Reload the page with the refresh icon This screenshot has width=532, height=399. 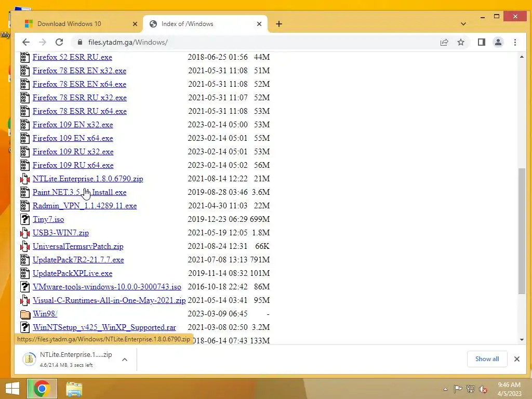point(59,42)
